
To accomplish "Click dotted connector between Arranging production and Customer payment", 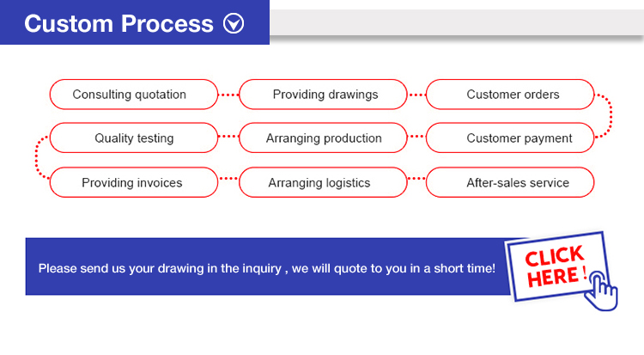I will (x=416, y=136).
